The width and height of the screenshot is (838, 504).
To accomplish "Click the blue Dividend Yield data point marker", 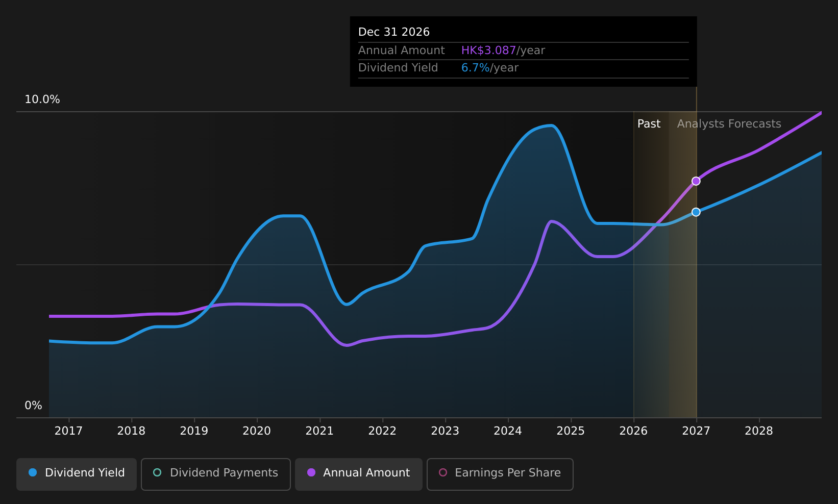I will tap(696, 212).
